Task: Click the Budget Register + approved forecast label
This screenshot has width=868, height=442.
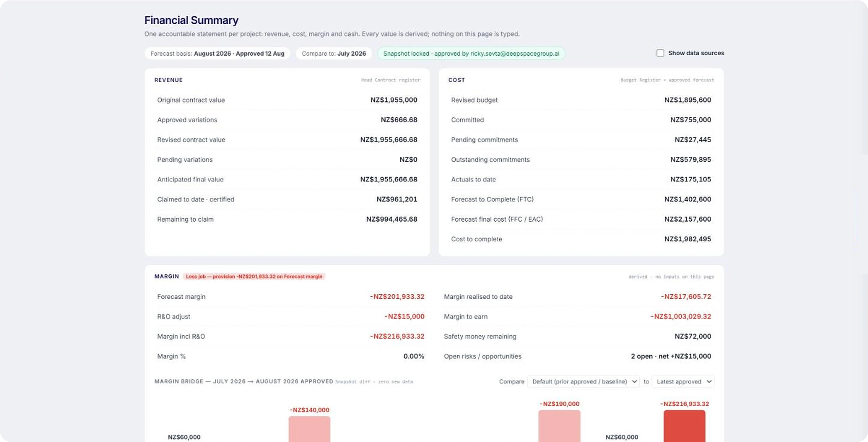Action: click(667, 80)
